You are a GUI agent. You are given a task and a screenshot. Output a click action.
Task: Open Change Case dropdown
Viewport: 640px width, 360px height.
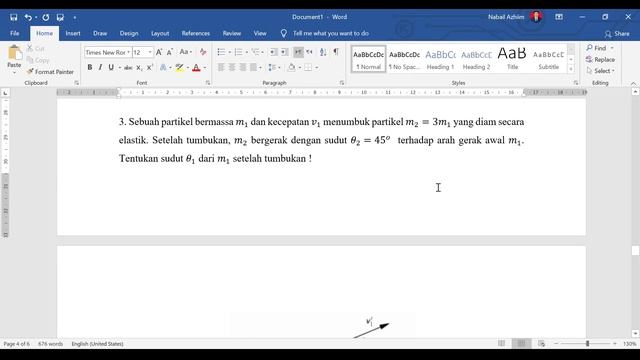tap(186, 52)
